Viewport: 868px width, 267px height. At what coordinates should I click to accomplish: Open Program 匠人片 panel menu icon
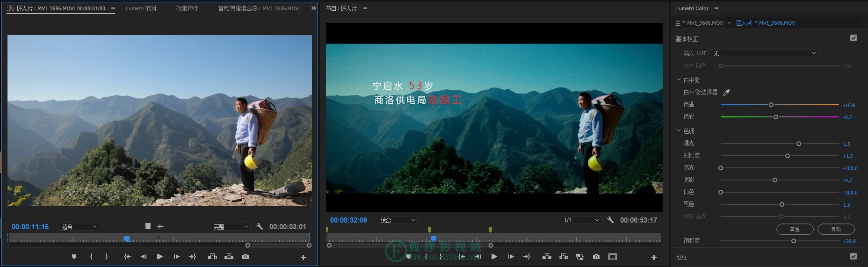point(365,8)
